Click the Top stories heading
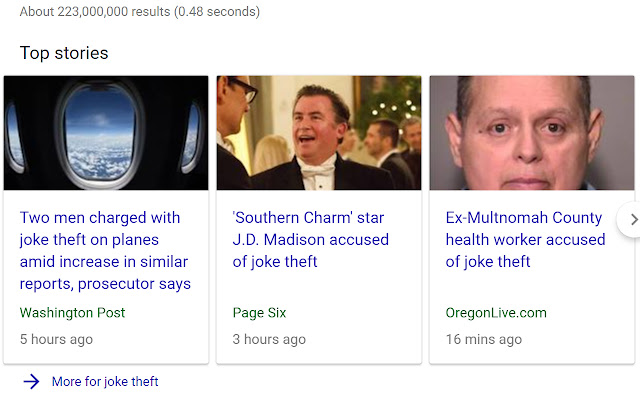The height and width of the screenshot is (400, 640). pyautogui.click(x=64, y=53)
